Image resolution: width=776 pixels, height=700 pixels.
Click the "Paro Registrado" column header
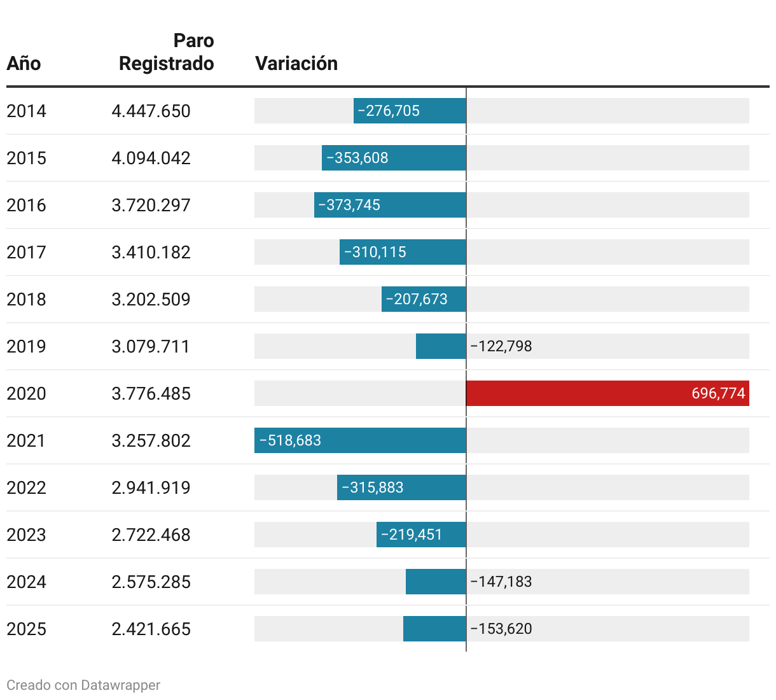(167, 52)
